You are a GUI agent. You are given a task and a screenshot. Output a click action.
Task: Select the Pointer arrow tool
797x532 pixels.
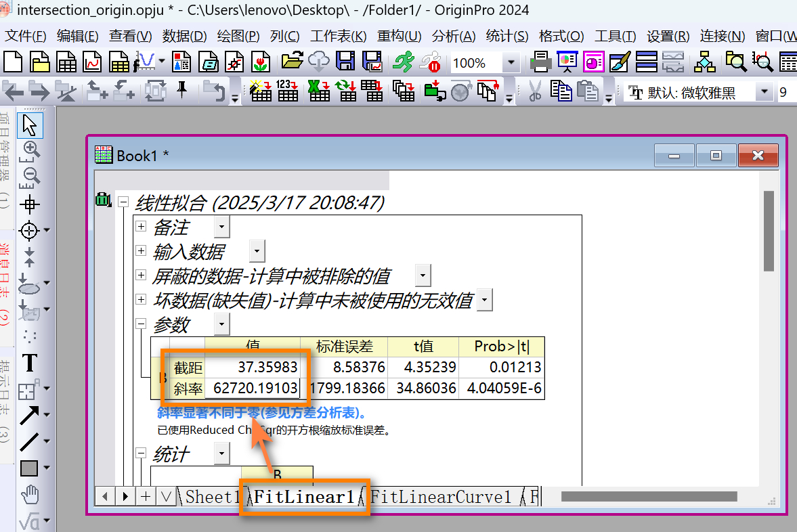pos(29,125)
